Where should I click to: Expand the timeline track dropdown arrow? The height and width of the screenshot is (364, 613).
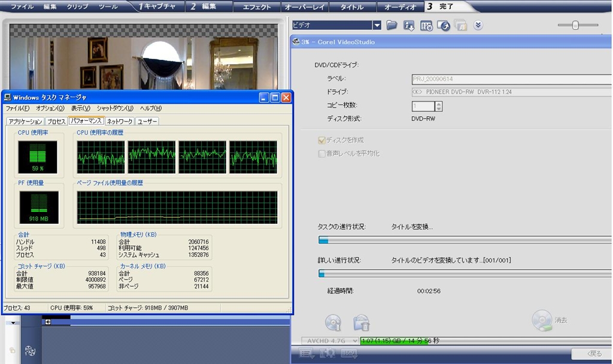13,323
